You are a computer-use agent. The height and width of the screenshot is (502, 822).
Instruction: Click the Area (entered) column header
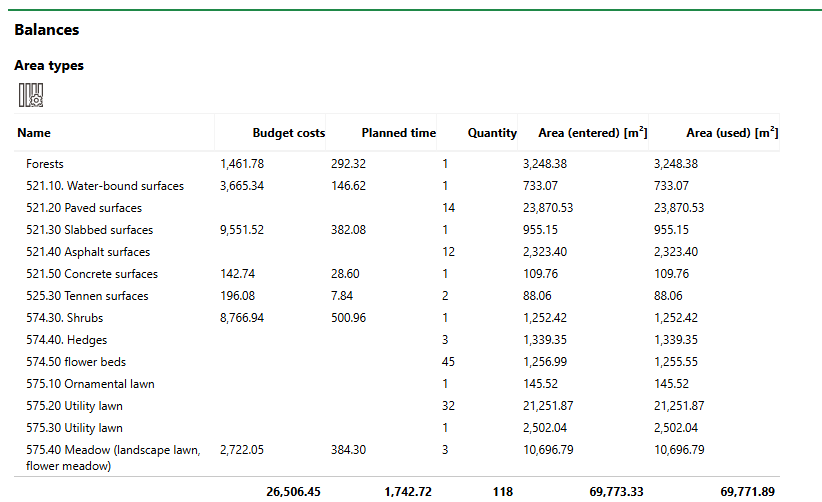591,133
